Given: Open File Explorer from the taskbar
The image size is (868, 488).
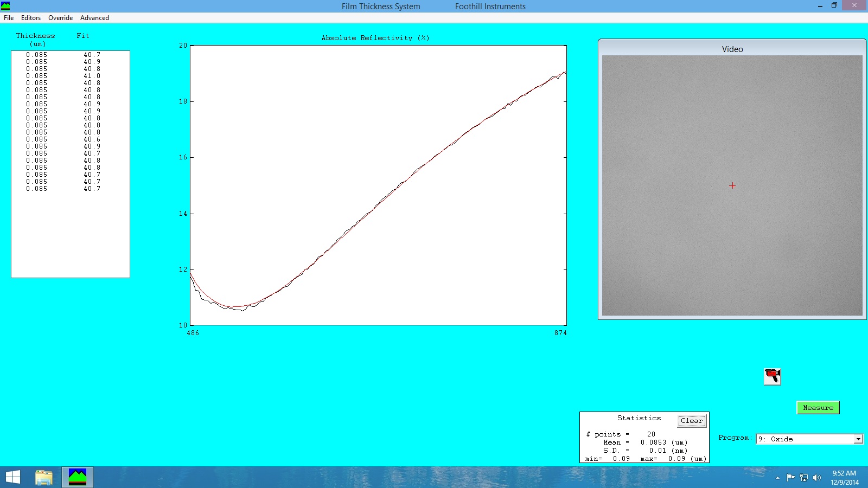Looking at the screenshot, I should [x=44, y=477].
